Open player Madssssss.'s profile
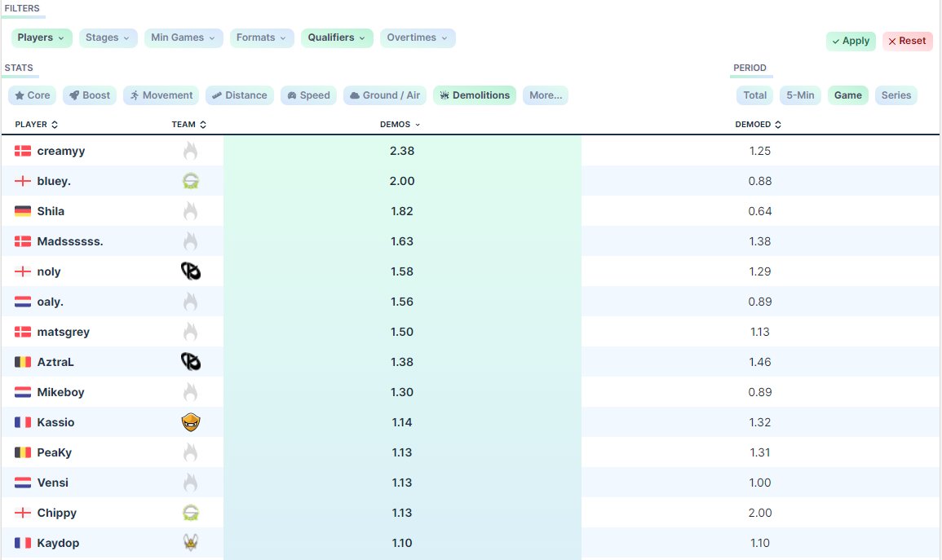942x560 pixels. [69, 241]
